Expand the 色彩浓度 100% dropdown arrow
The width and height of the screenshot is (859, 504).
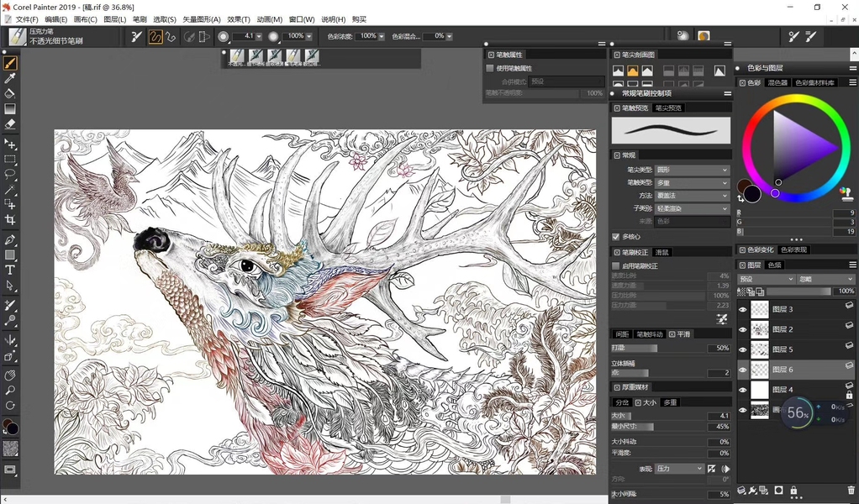(x=382, y=37)
